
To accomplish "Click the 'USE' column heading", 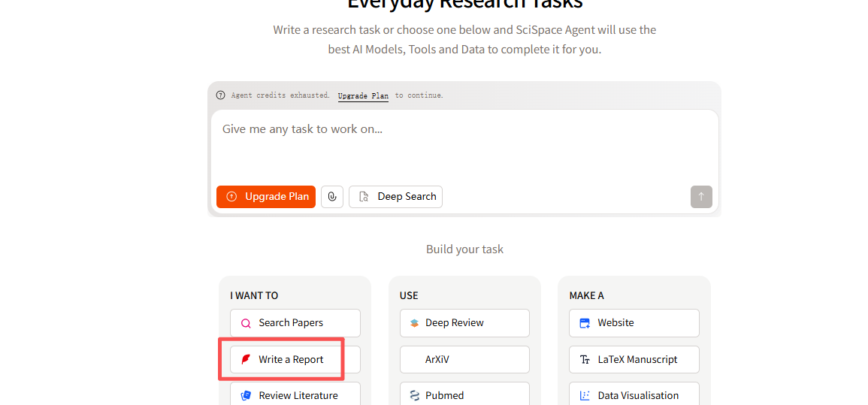I will coord(409,296).
